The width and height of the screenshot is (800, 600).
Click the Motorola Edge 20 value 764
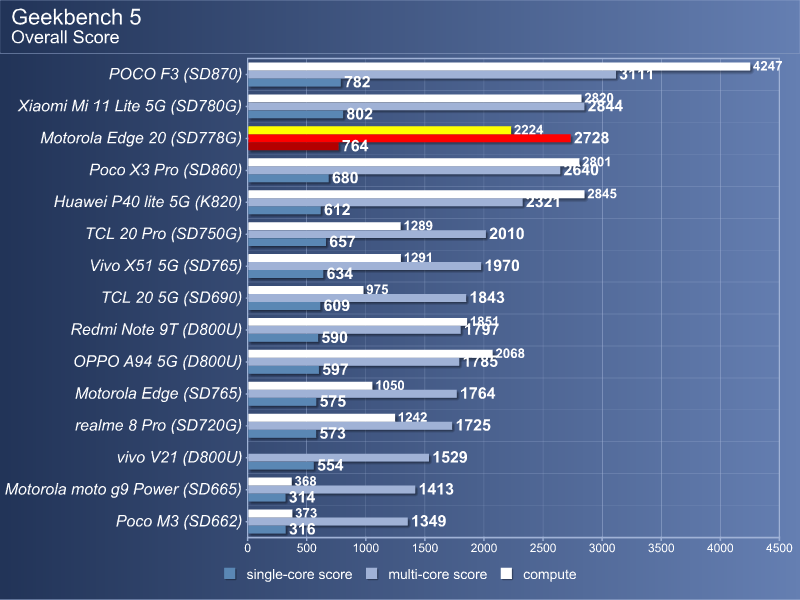click(x=355, y=146)
